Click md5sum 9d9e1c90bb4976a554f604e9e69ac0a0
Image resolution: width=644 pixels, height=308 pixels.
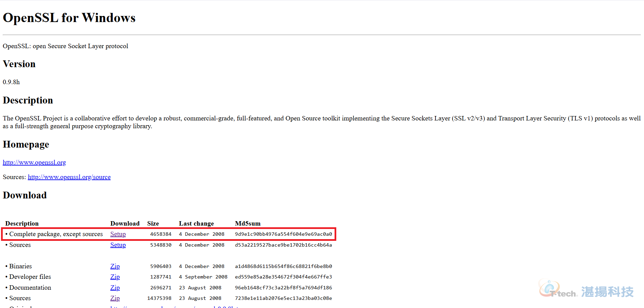(x=283, y=234)
